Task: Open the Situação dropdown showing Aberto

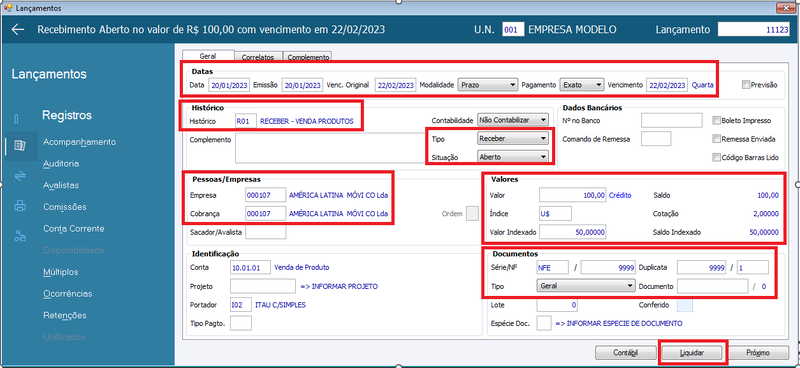Action: tap(513, 157)
